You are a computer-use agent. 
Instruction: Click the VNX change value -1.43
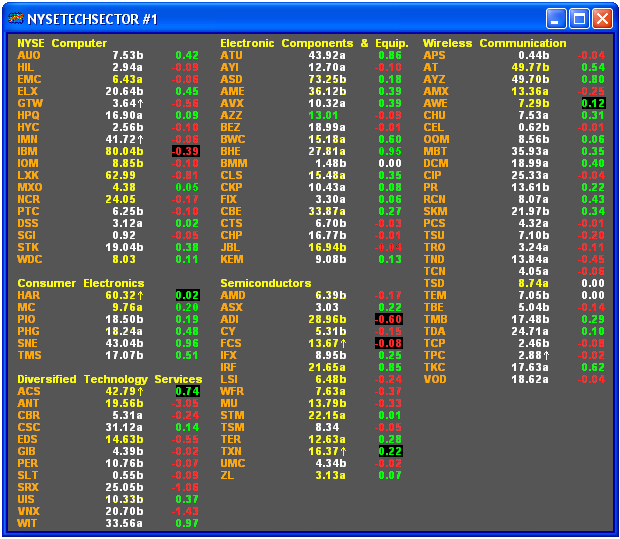[x=185, y=511]
